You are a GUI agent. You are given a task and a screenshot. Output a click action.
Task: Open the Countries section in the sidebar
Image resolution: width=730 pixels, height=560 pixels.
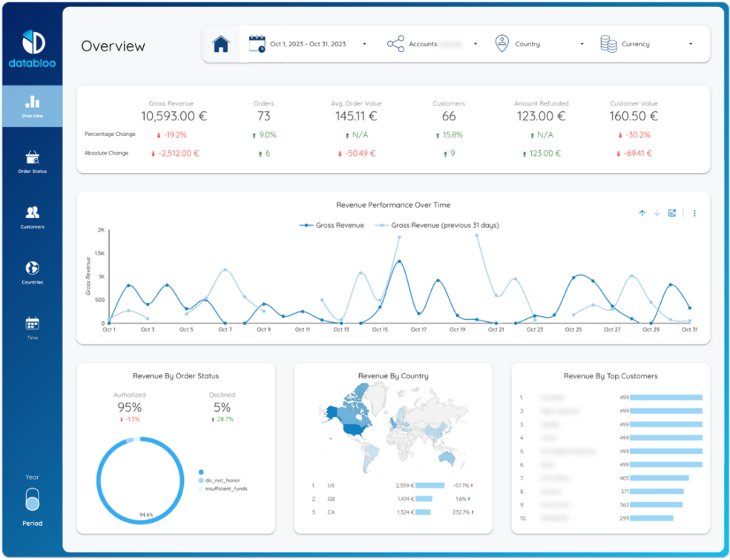click(x=32, y=271)
